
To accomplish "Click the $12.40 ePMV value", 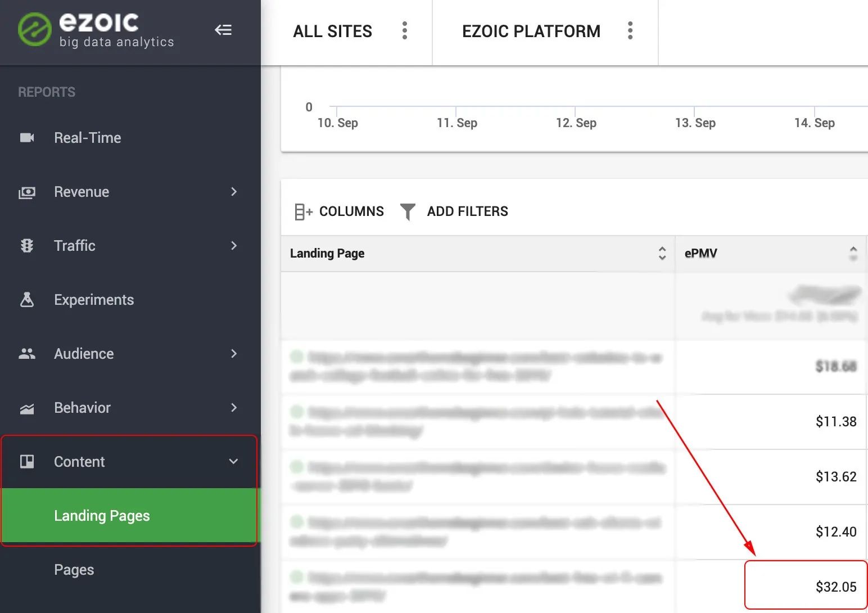I will pos(836,532).
